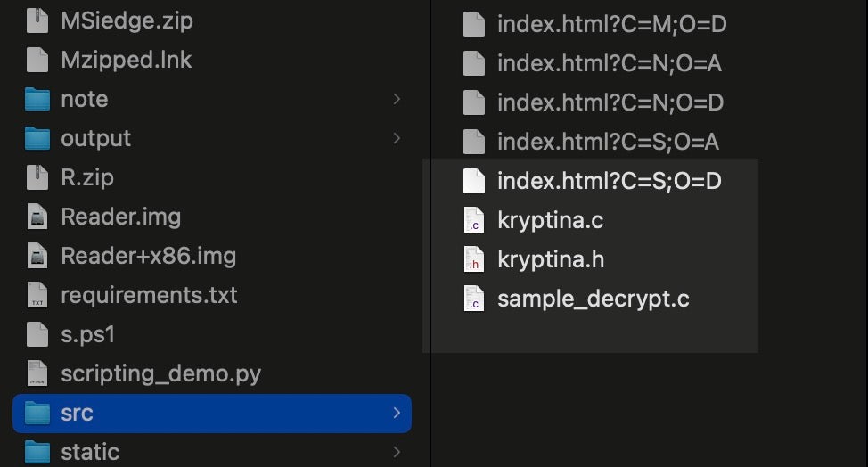868x467 pixels.
Task: Click the scripting_demo.py Python file icon
Action: click(x=37, y=373)
